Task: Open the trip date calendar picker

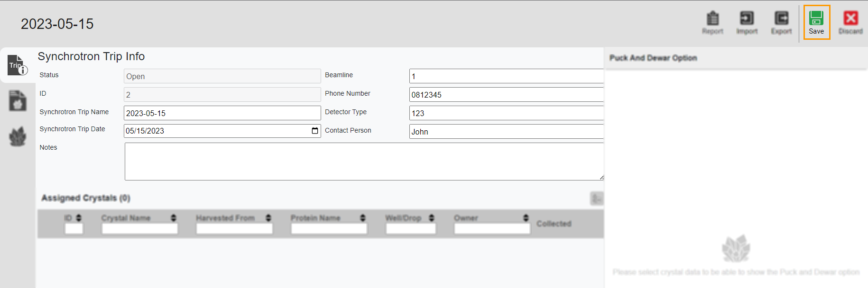Action: [315, 131]
